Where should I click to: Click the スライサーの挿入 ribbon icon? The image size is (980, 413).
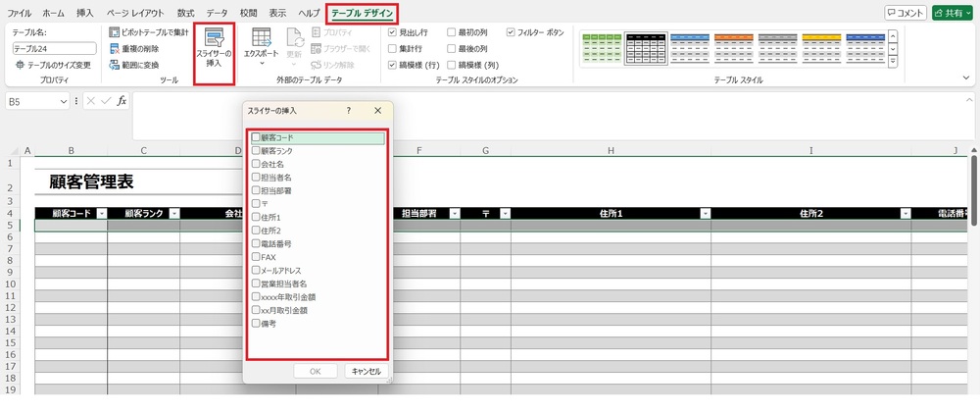click(x=213, y=41)
